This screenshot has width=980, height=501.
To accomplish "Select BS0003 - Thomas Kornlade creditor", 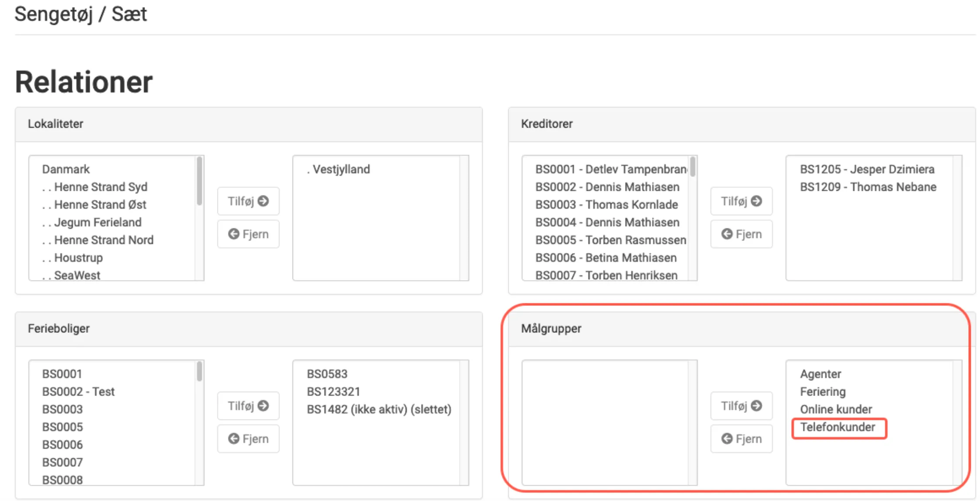I will point(606,205).
